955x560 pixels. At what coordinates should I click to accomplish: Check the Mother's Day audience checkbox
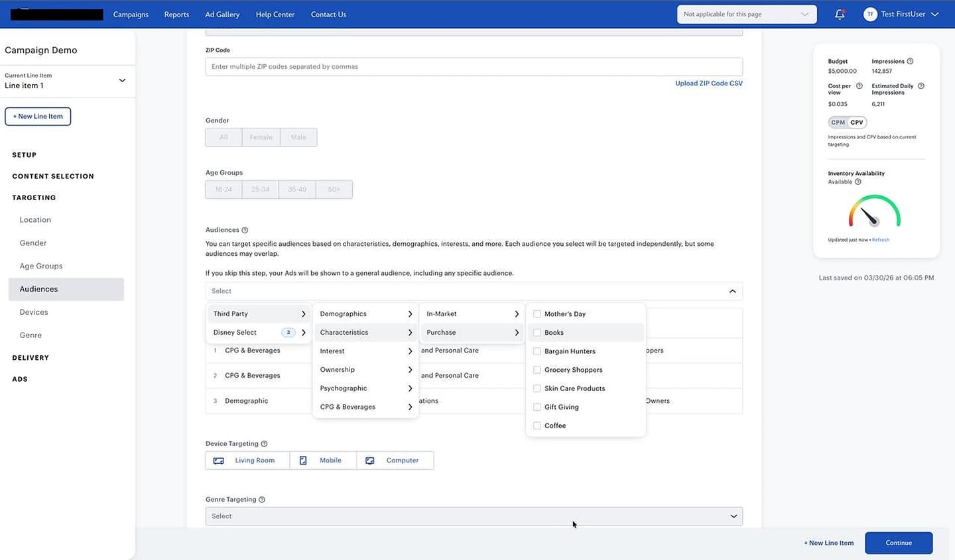click(537, 313)
